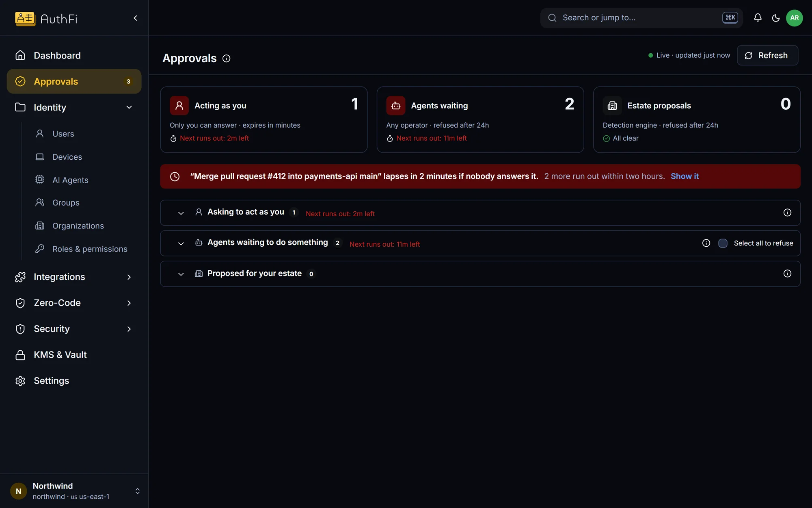Toggle dark mode moon icon
The image size is (812, 508).
[x=776, y=18]
